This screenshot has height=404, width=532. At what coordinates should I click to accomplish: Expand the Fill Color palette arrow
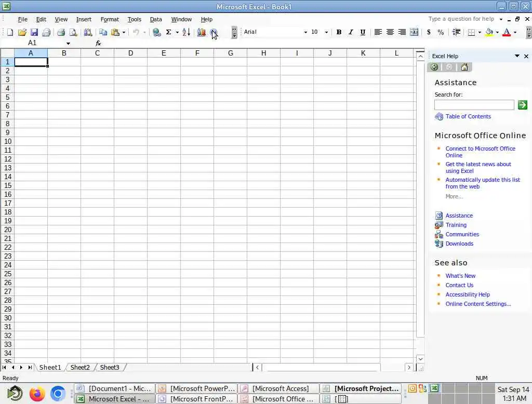click(497, 32)
